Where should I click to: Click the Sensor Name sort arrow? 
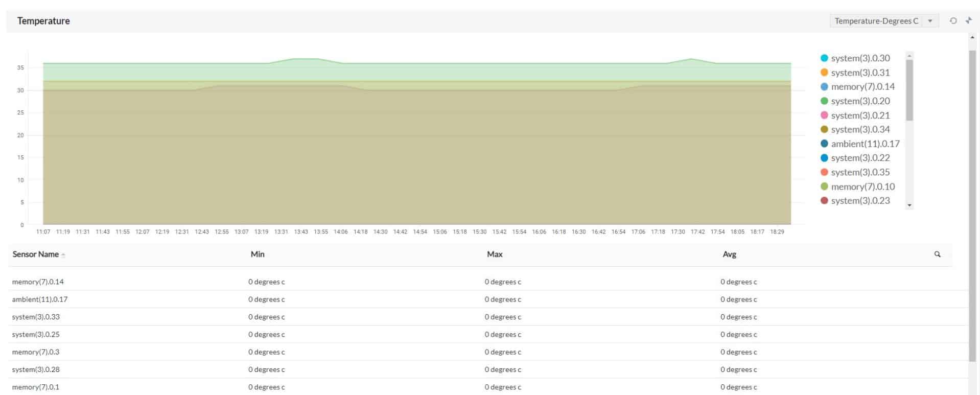point(63,255)
